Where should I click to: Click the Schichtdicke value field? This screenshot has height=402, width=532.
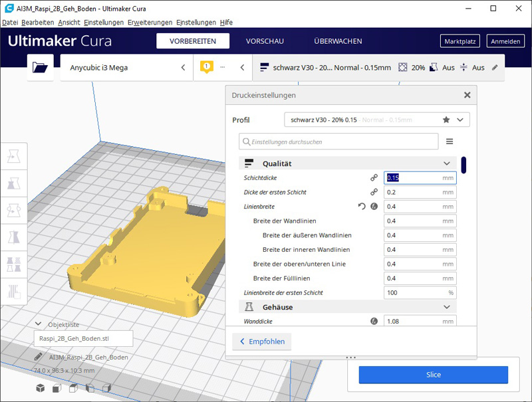coord(420,177)
